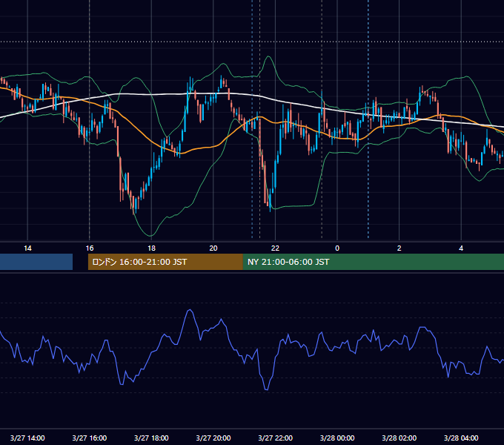Click the 3/28 00:00 date label
The width and height of the screenshot is (504, 445).
337,438
